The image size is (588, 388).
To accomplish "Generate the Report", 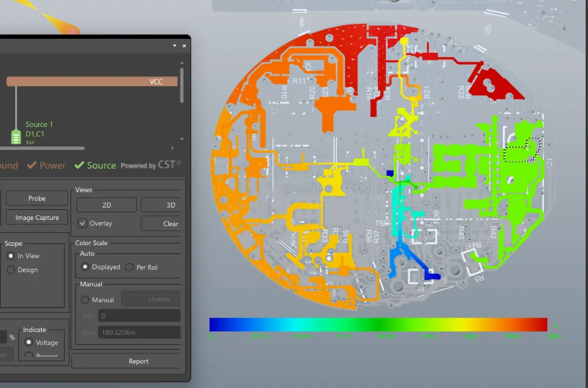I will coord(127,361).
